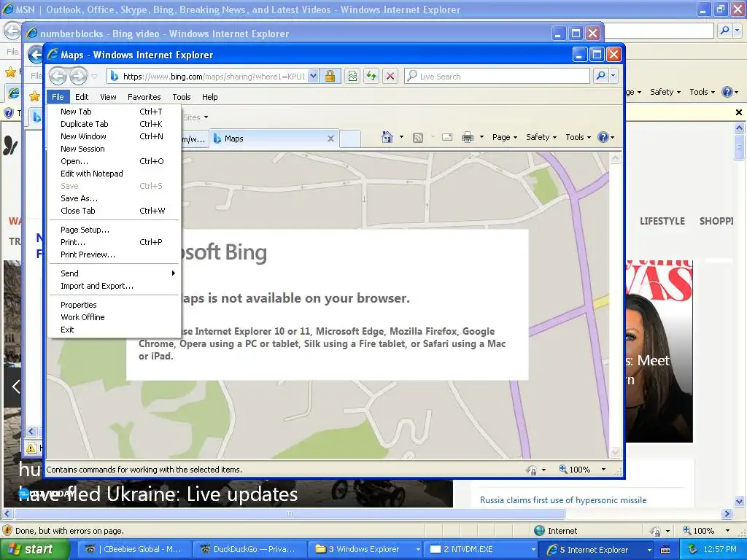Expand address bar URL dropdown

tap(313, 76)
